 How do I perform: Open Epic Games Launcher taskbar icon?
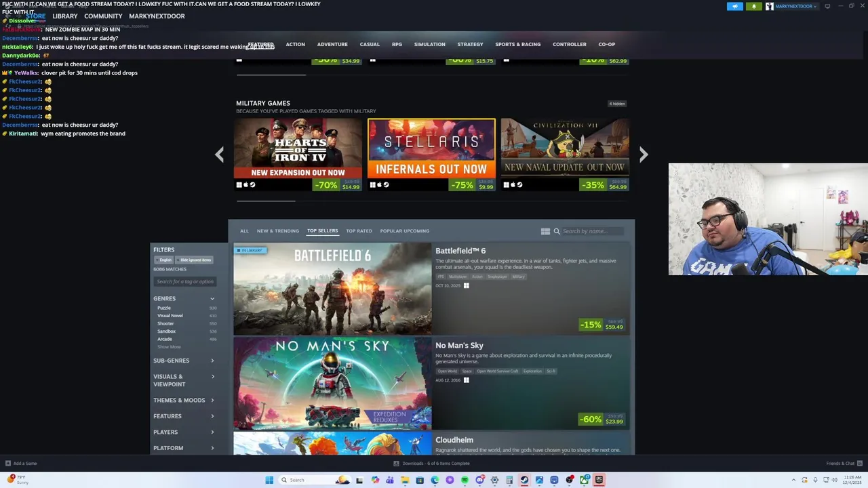click(599, 480)
